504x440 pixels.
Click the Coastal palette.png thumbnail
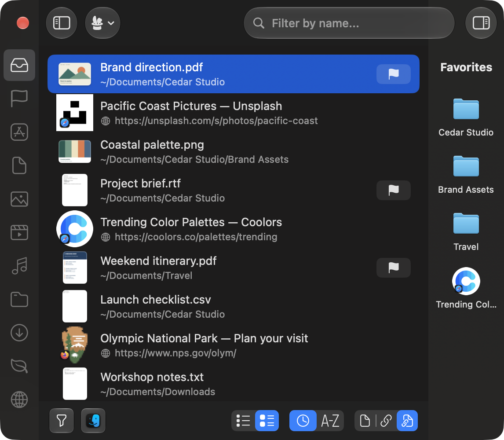click(75, 151)
